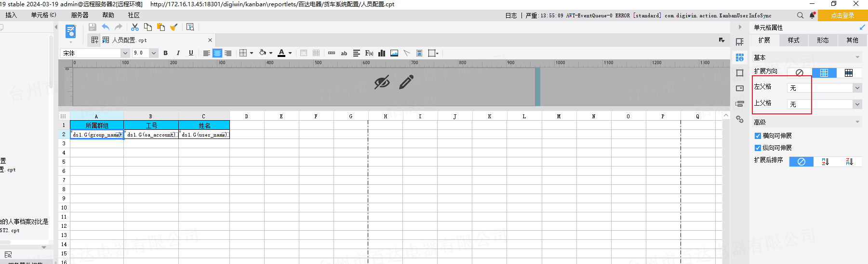
Task: Insert a plain text cell element
Action: click(x=332, y=53)
